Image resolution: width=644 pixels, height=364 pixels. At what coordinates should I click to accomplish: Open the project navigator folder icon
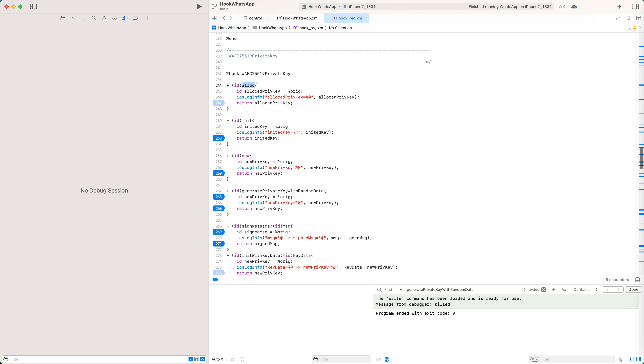click(63, 18)
